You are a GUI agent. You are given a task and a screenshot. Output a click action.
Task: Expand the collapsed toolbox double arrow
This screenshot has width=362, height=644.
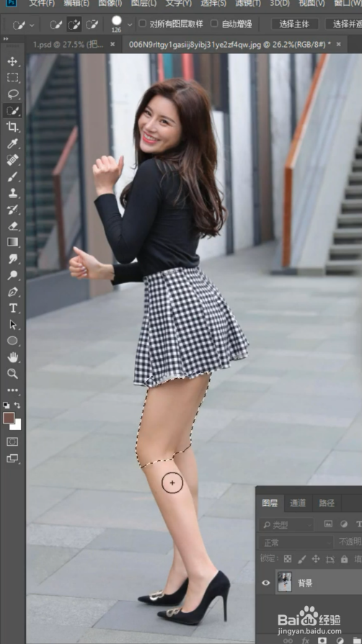6,39
